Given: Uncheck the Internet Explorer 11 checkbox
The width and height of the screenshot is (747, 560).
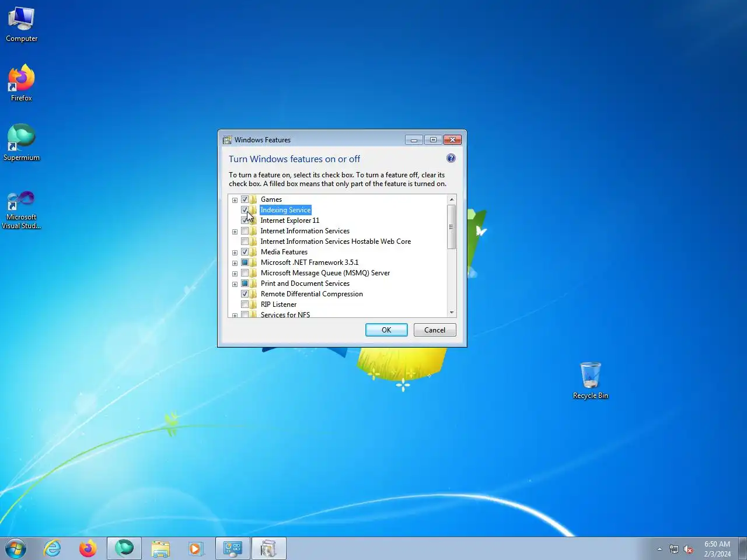Looking at the screenshot, I should point(245,220).
